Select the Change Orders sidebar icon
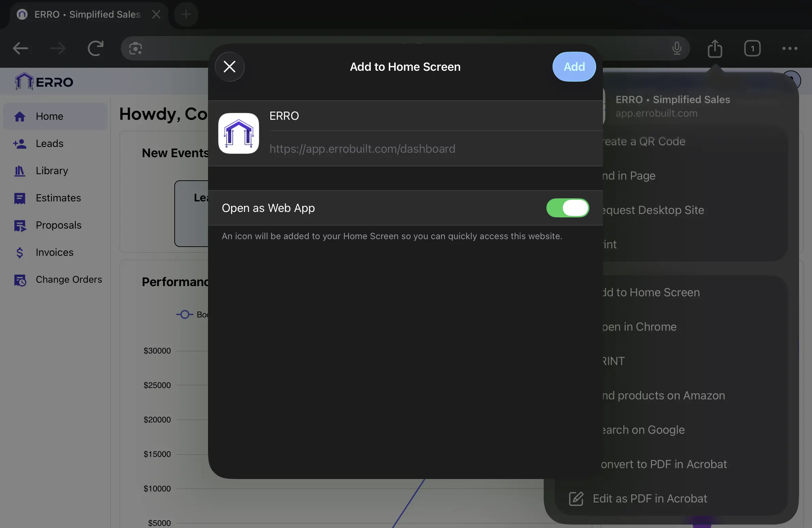812x528 pixels. tap(20, 280)
